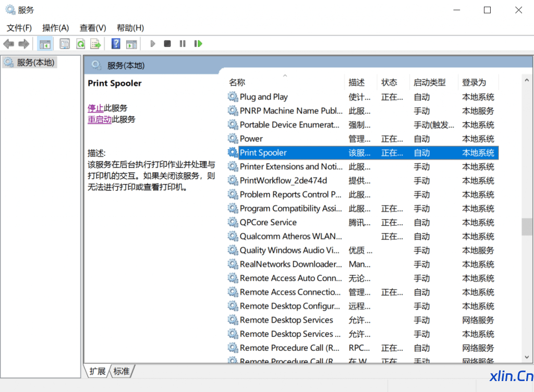Click 手动(触发... startup type of Portable Device
The width and height of the screenshot is (534, 392).
point(434,125)
